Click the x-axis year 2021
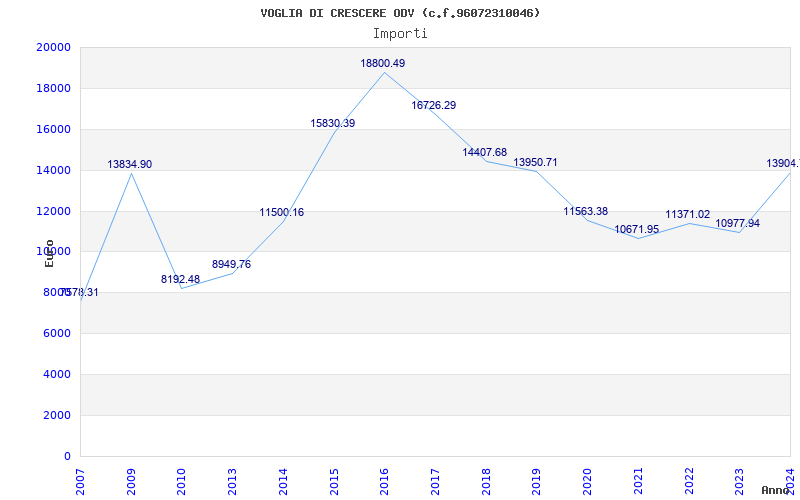 [638, 482]
